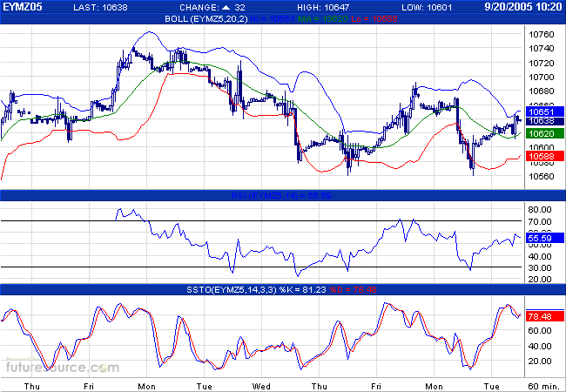The width and height of the screenshot is (566, 392).
Task: Click the 10680 price axis label
Action: (x=541, y=91)
